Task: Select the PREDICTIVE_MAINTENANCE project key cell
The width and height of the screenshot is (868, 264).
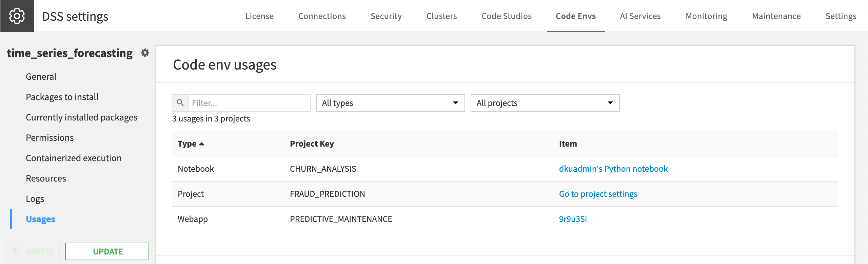Action: [x=341, y=219]
